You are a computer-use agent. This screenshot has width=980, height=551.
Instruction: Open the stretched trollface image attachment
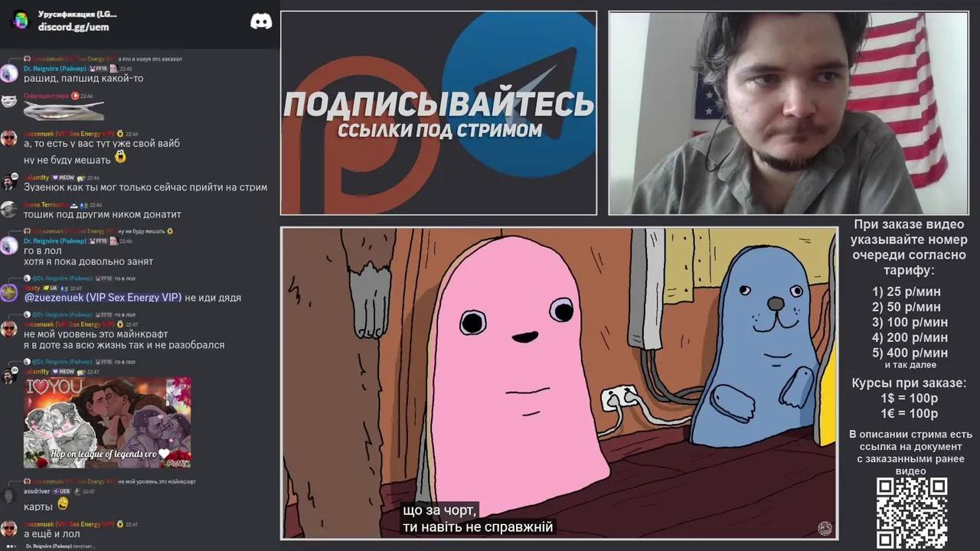(64, 112)
